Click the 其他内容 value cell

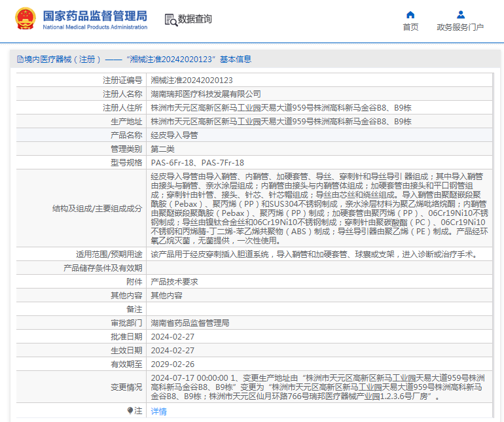[166, 295]
